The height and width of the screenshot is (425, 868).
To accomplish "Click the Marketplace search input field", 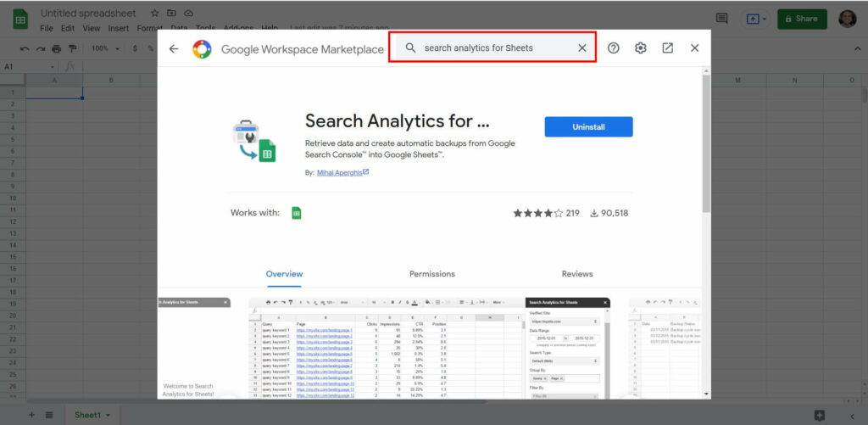I will (492, 48).
